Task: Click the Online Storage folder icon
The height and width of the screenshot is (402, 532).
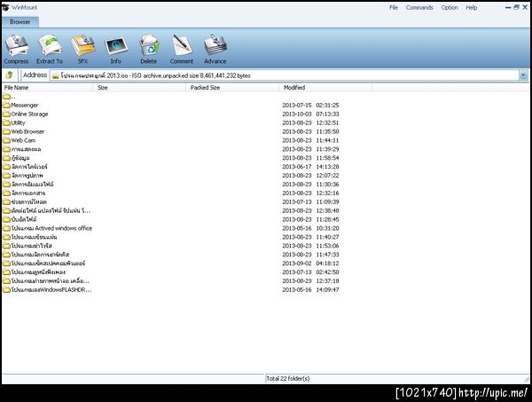Action: tap(6, 114)
